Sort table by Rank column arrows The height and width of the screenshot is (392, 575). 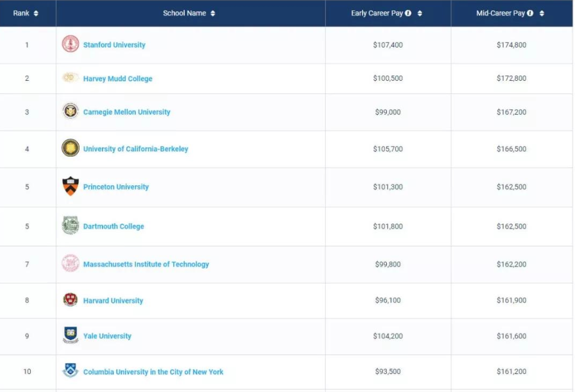pyautogui.click(x=36, y=13)
